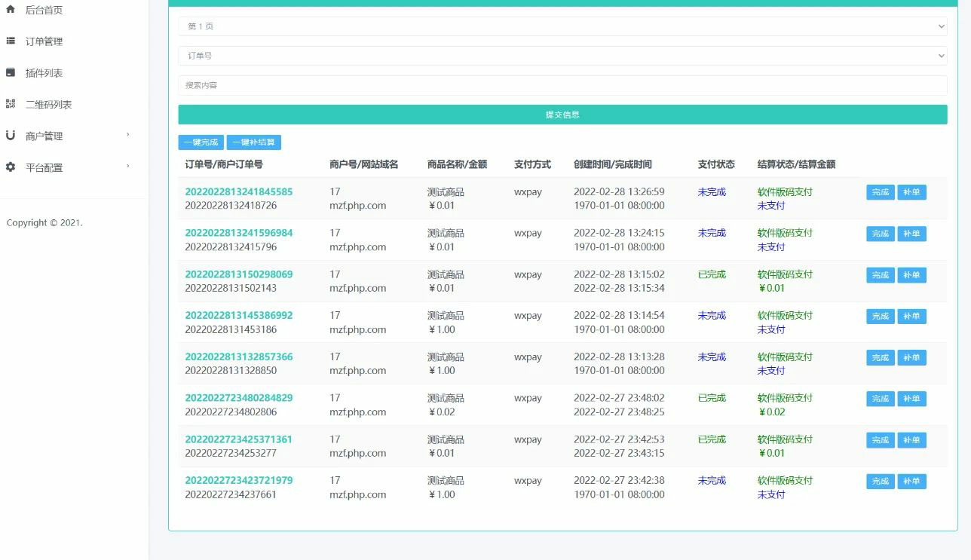Open order link 2022022813241845585
Viewport: 971px width, 560px height.
pyautogui.click(x=239, y=192)
